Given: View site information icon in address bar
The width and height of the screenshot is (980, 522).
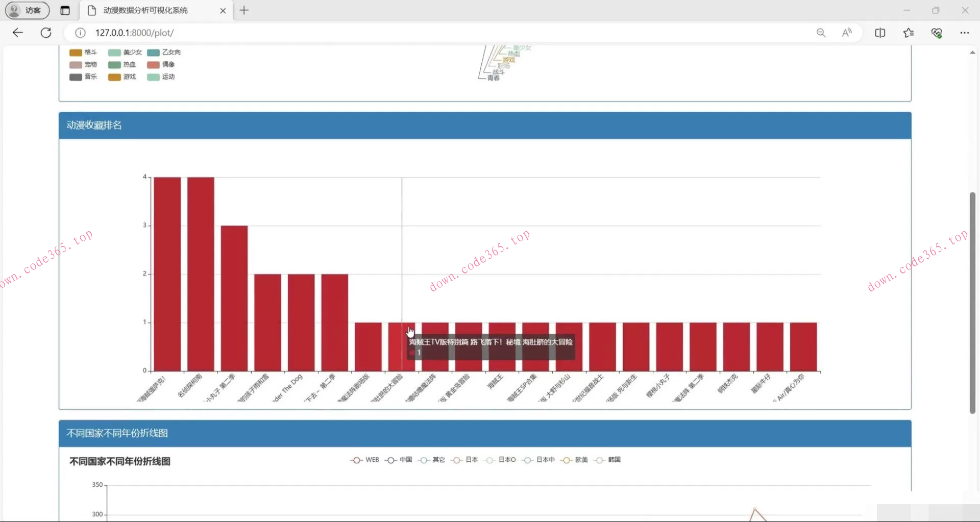Looking at the screenshot, I should [80, 33].
